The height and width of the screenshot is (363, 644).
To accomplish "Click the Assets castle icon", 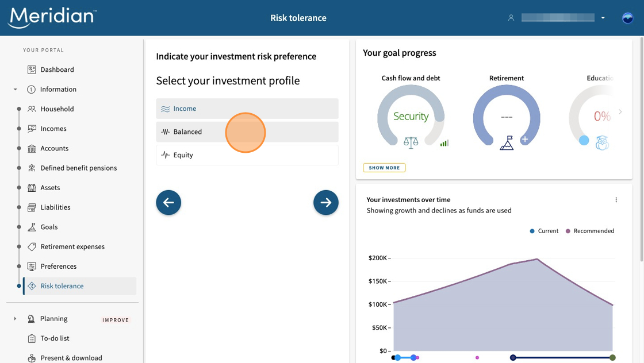I will coord(32,188).
